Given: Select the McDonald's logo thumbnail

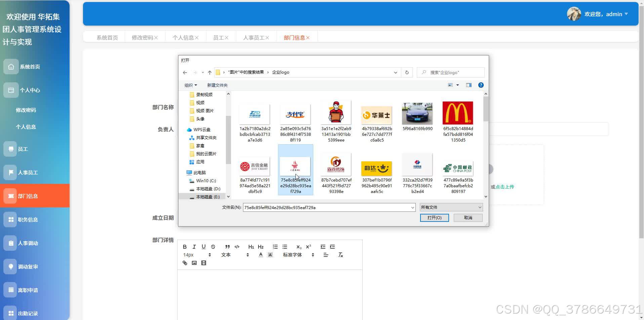Looking at the screenshot, I should 457,113.
